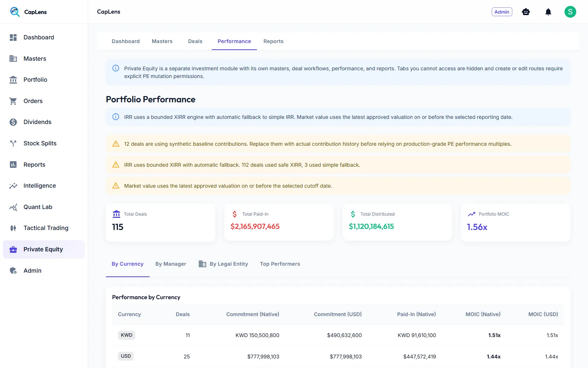Image resolution: width=588 pixels, height=368 pixels.
Task: Switch to By Manager tab
Action: coord(171,264)
